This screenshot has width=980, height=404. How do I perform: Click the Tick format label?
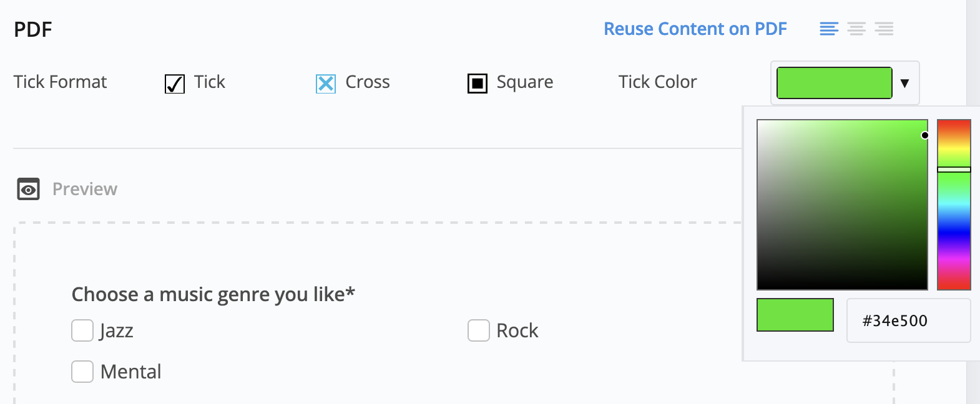209,82
